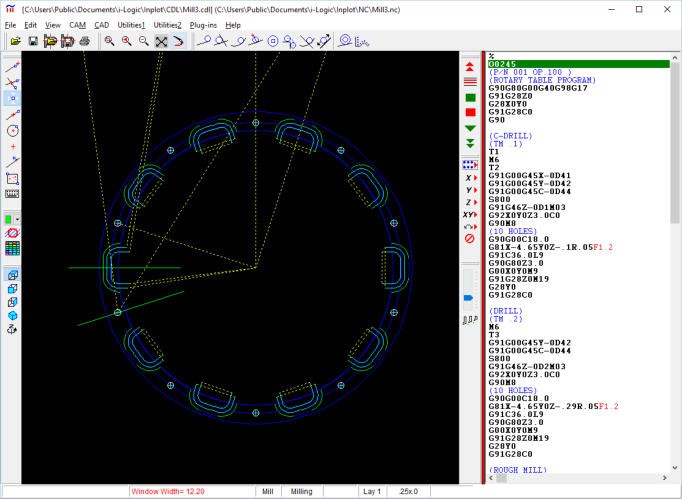Click the Lay 1 layer status field
This screenshot has height=499, width=682.
[x=372, y=492]
